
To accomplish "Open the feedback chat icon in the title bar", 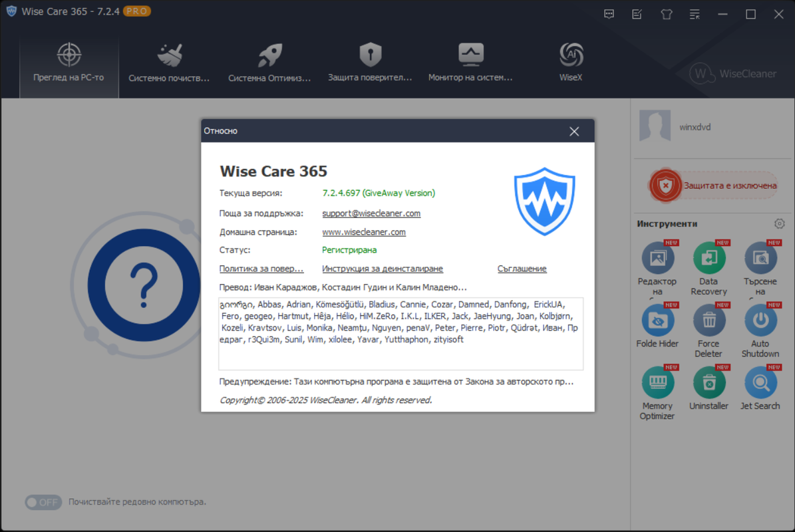I will coord(609,14).
